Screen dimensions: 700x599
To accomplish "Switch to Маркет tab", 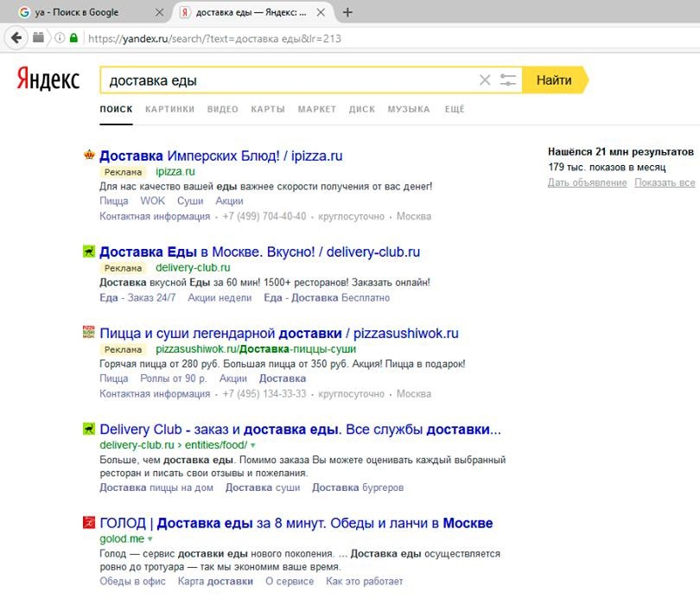I will pos(317,110).
